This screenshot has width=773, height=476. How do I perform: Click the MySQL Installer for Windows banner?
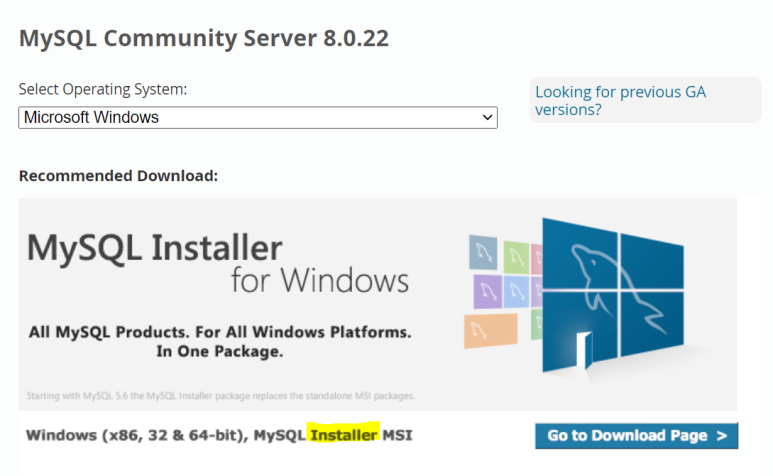(378, 305)
